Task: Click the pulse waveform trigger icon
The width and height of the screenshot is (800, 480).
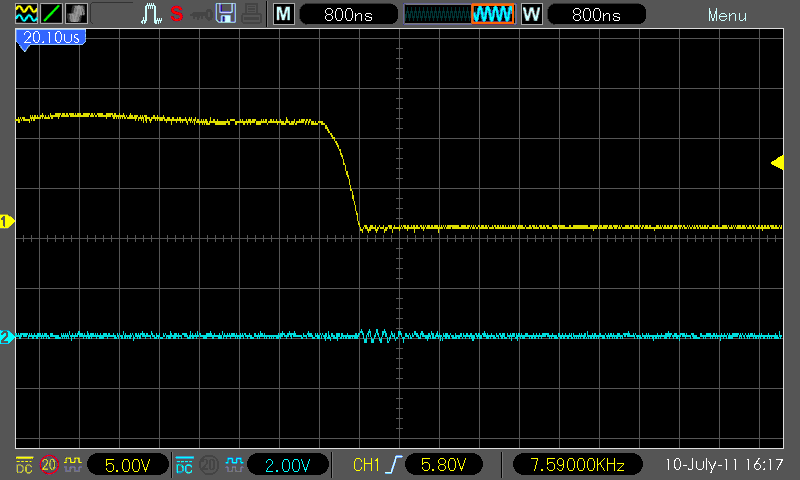Action: click(151, 14)
